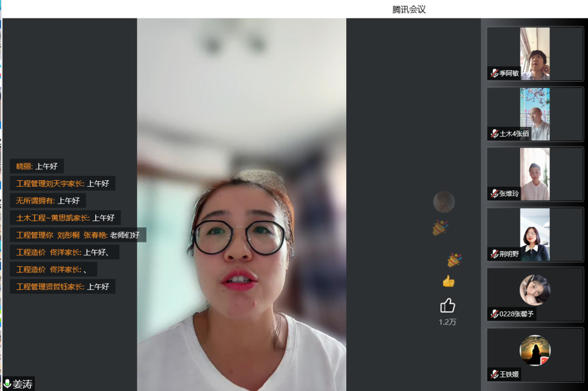This screenshot has height=391, width=588.
Task: Click 王铁媛's muted microphone icon
Action: coord(494,374)
